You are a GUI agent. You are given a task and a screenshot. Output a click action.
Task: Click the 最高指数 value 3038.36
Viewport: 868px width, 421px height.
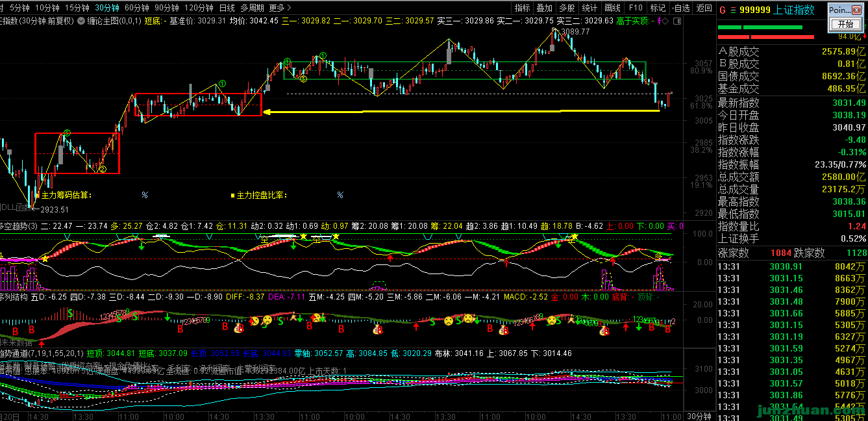pos(849,201)
